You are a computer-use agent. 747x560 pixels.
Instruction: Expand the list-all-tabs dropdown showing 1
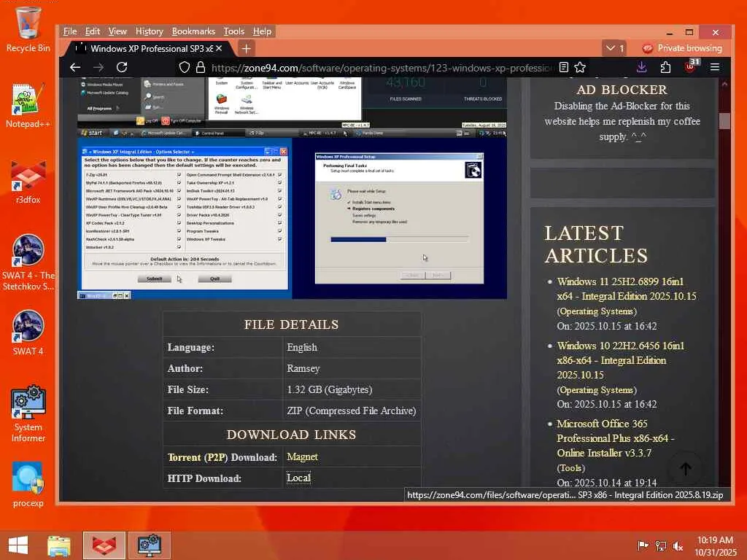pos(614,48)
